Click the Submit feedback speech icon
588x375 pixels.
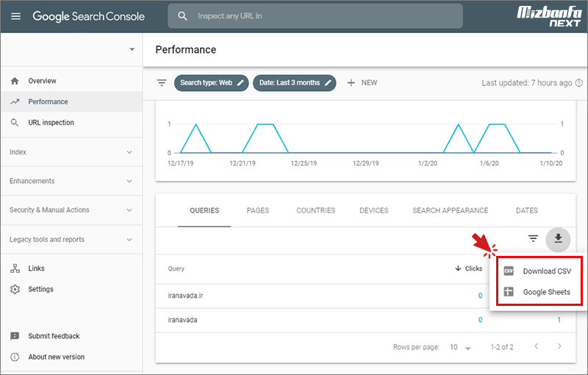click(15, 336)
